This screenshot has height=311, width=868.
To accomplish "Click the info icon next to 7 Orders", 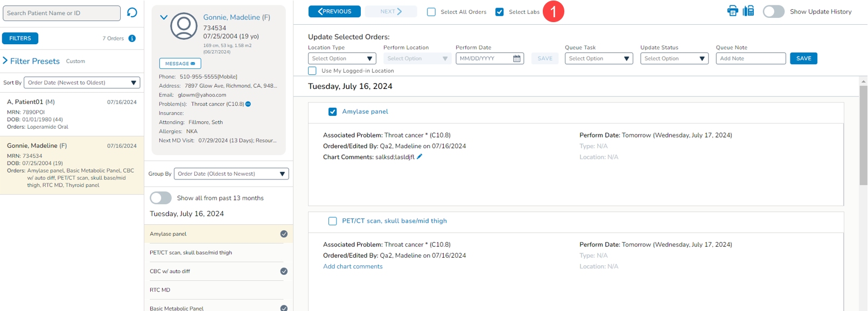I will pyautogui.click(x=132, y=38).
